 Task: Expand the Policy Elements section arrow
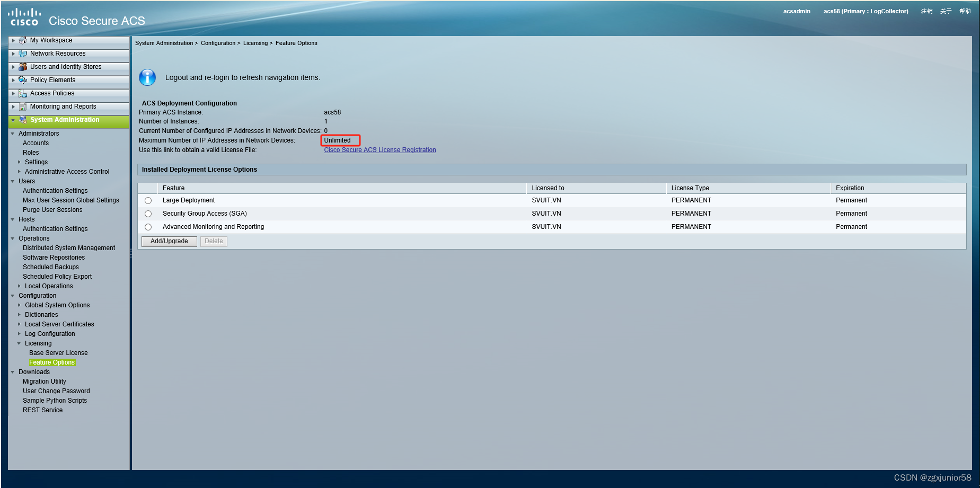(13, 80)
